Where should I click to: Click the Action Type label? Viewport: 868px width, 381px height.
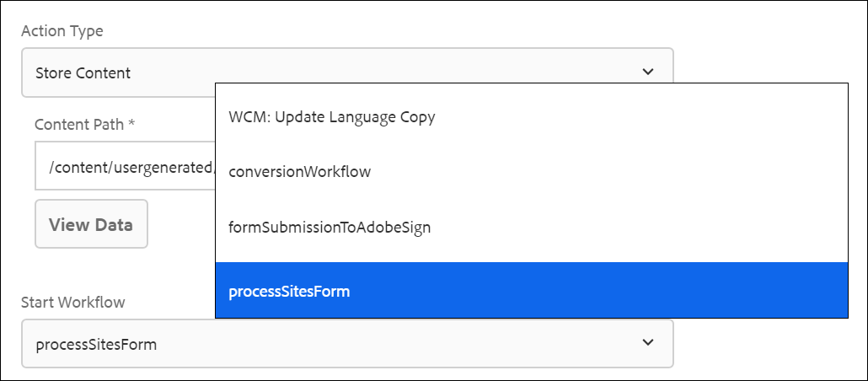click(x=62, y=31)
